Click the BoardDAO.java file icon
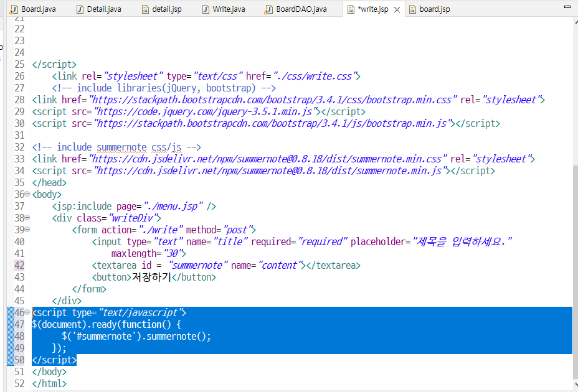 pos(268,9)
